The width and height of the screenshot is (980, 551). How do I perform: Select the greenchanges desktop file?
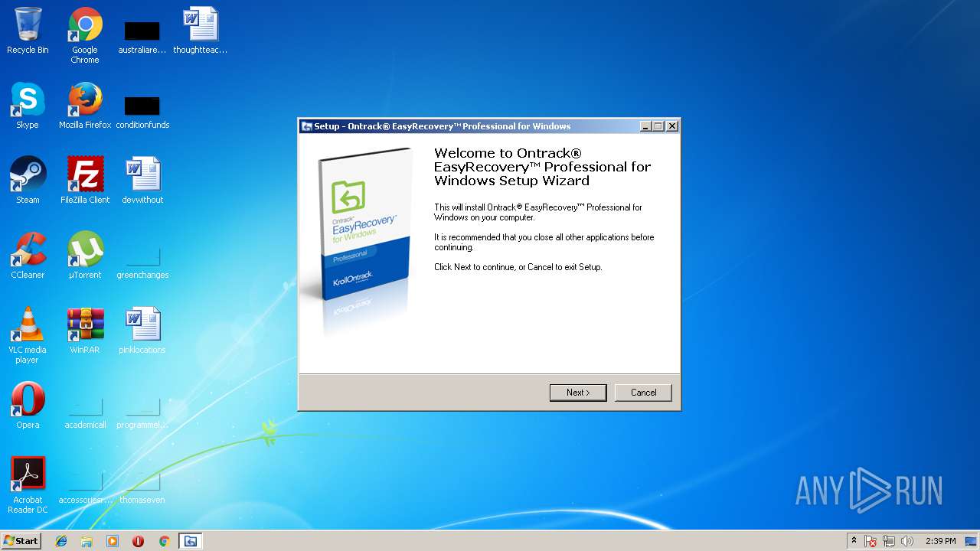click(142, 262)
